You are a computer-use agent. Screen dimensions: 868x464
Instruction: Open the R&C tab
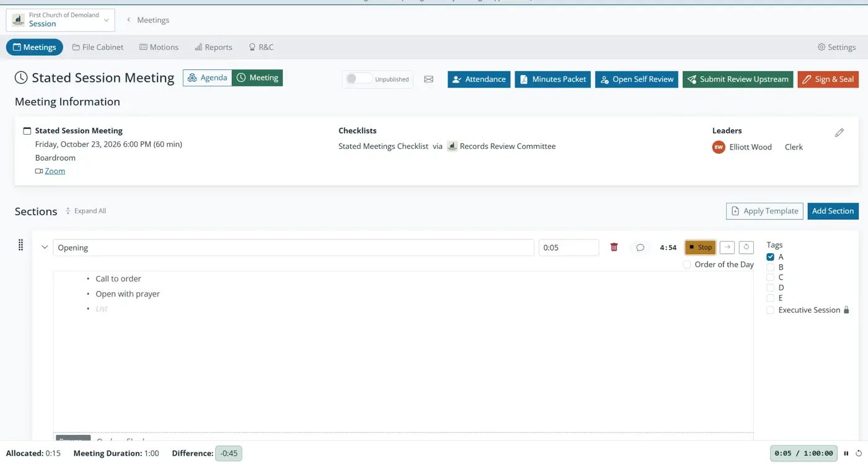[261, 47]
